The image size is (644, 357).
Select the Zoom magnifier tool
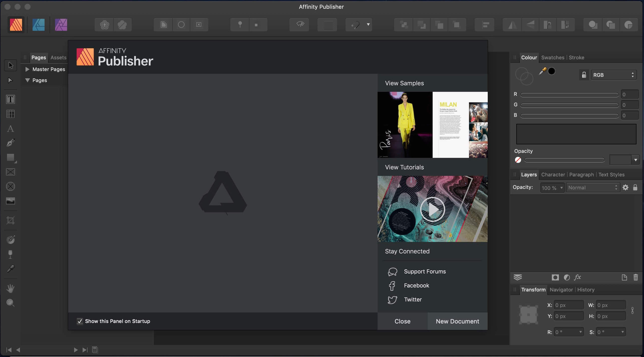click(x=10, y=303)
